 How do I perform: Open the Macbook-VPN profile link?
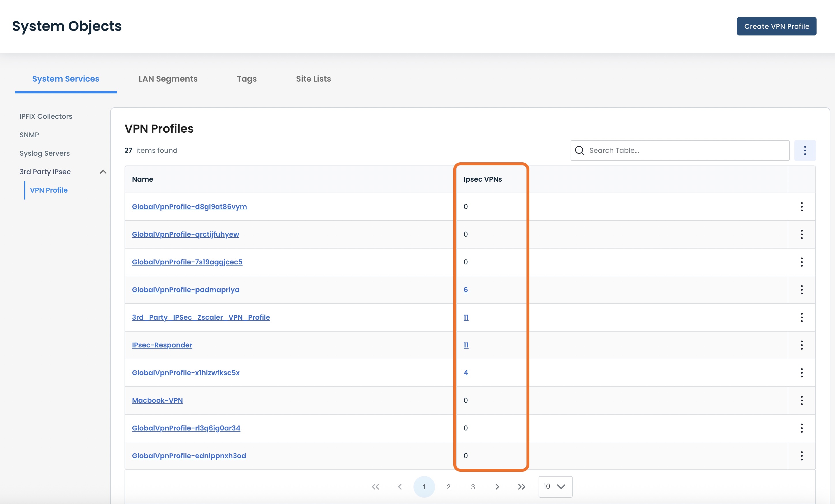157,400
